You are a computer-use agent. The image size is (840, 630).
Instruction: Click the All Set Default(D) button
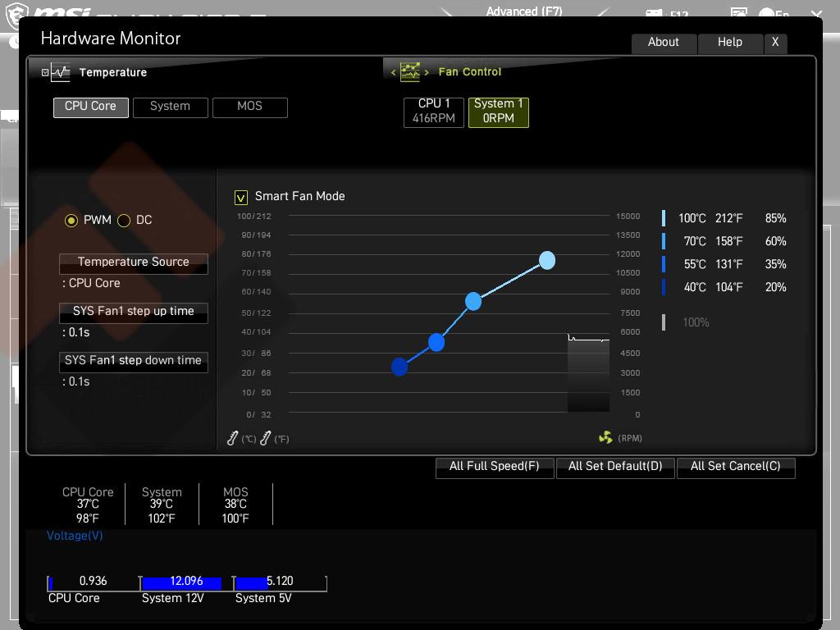614,467
